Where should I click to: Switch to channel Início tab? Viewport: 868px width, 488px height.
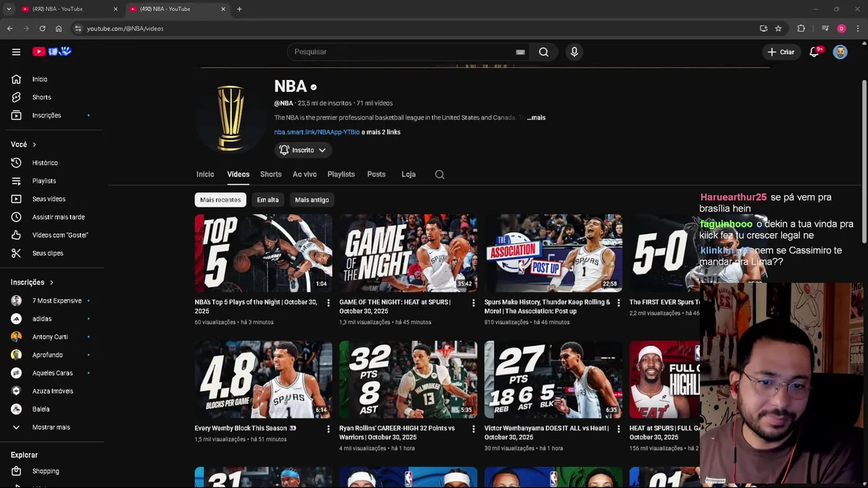click(205, 174)
